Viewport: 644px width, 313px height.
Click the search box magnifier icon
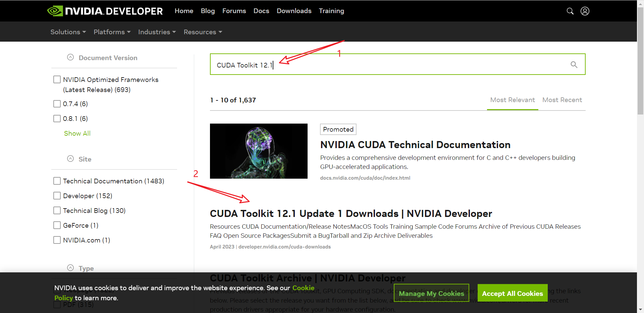(574, 64)
